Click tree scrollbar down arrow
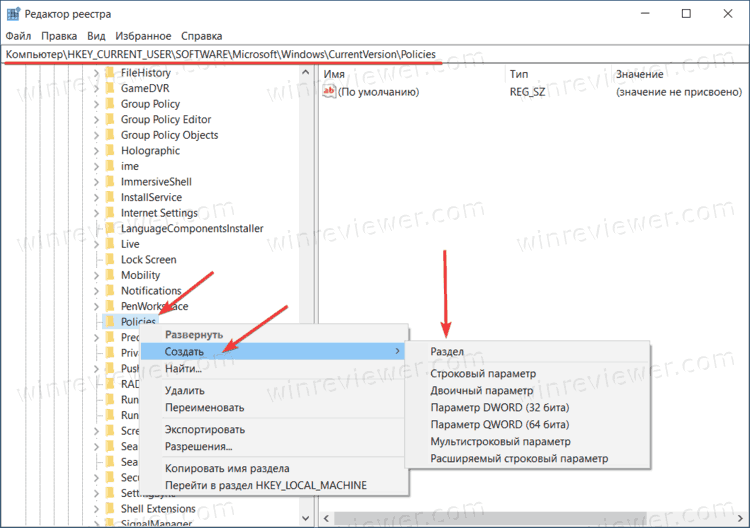Viewport: 750px width, 528px height. click(x=306, y=518)
